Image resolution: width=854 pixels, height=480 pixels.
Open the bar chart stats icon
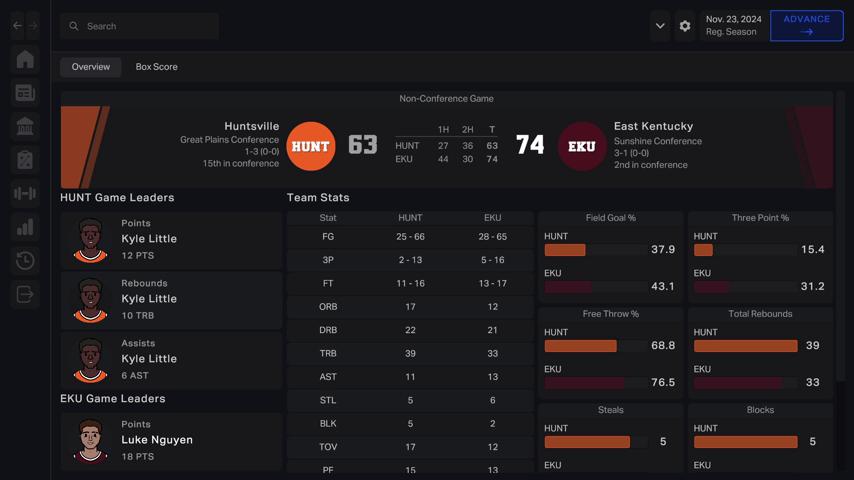coord(25,227)
